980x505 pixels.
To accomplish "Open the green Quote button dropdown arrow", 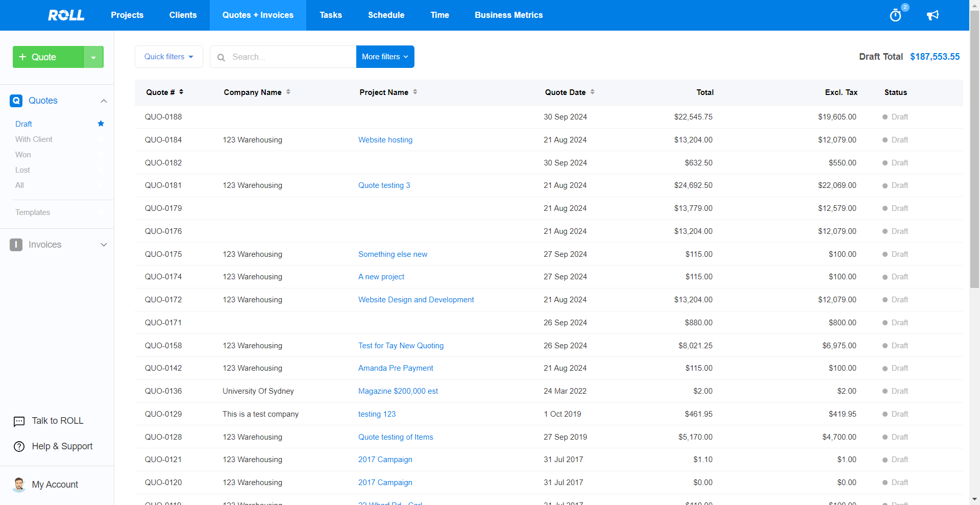I will (93, 57).
